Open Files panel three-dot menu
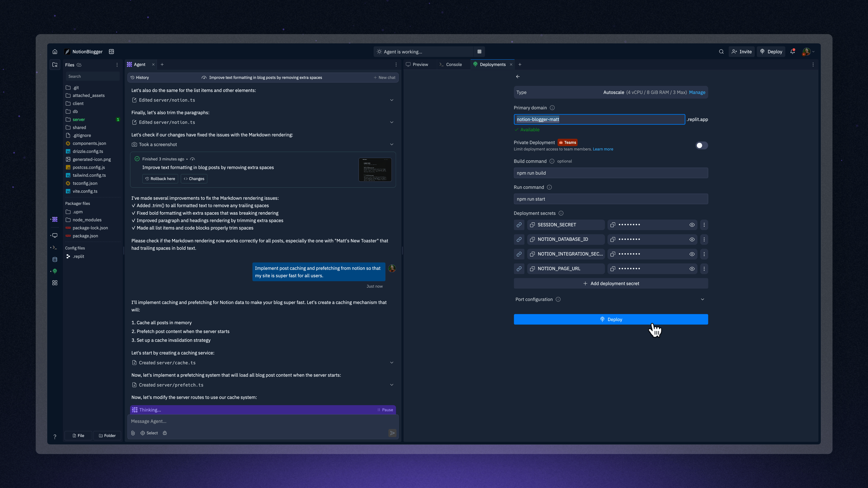 117,65
